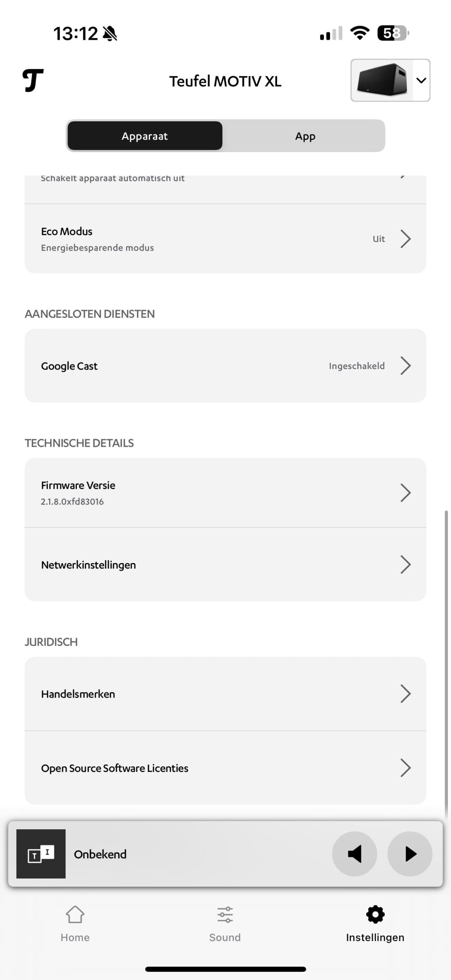The image size is (451, 980).
Task: Open Eco Modus setting
Action: [225, 238]
